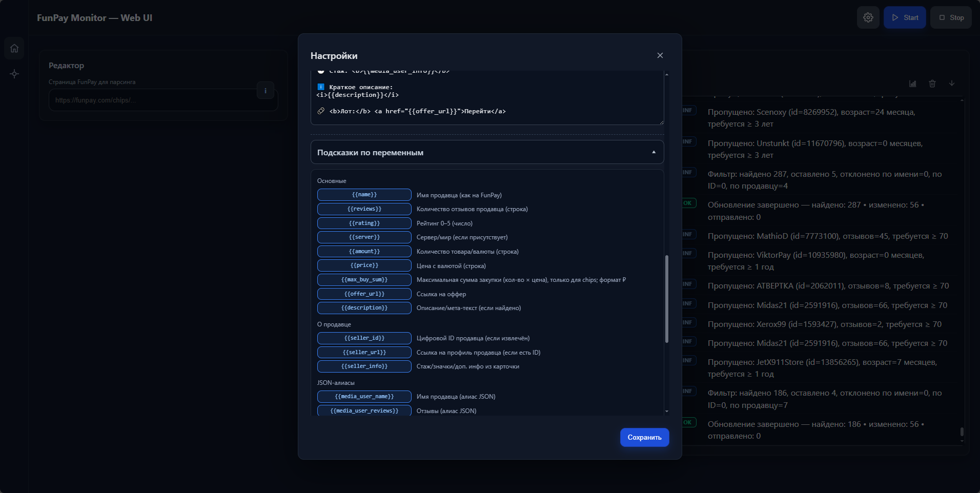Insert the {{name}} variable chip
This screenshot has height=493, width=980.
[x=364, y=195]
